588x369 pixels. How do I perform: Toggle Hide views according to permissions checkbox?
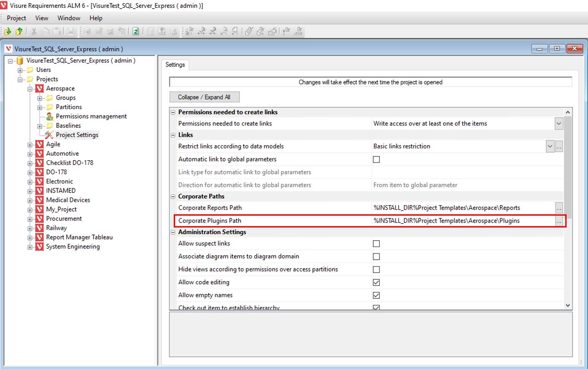coord(376,269)
